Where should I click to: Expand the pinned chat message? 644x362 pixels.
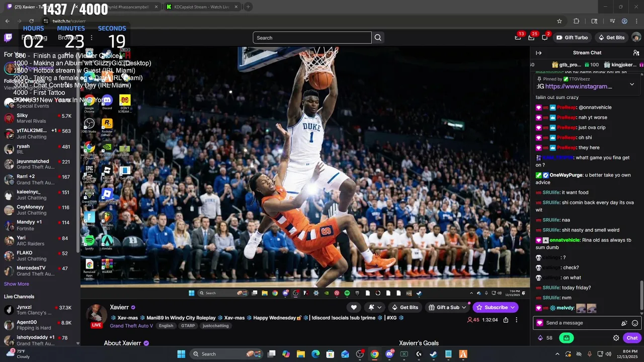(632, 84)
